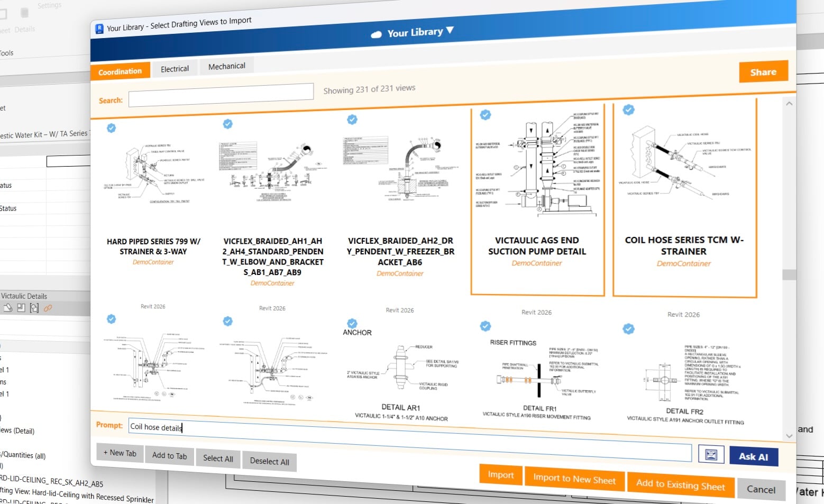Select the Hard Piped Series 799 drawing thumbnail

coord(153,172)
